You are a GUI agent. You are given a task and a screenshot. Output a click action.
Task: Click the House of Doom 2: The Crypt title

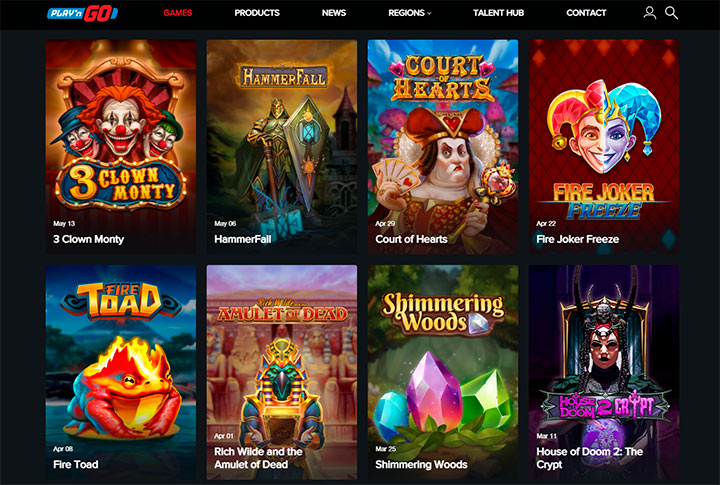[x=589, y=458]
